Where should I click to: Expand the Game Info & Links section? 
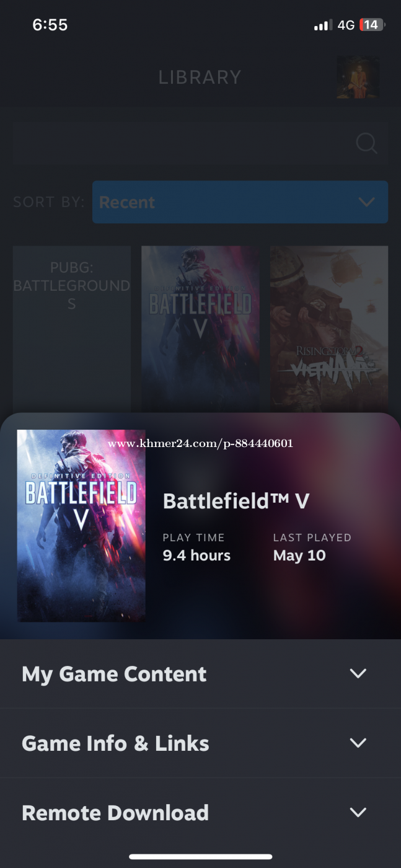[x=200, y=743]
